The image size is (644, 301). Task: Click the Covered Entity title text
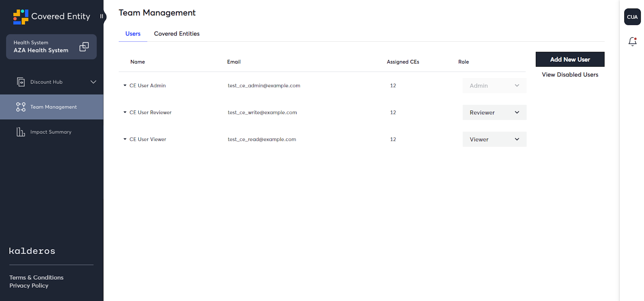click(61, 16)
